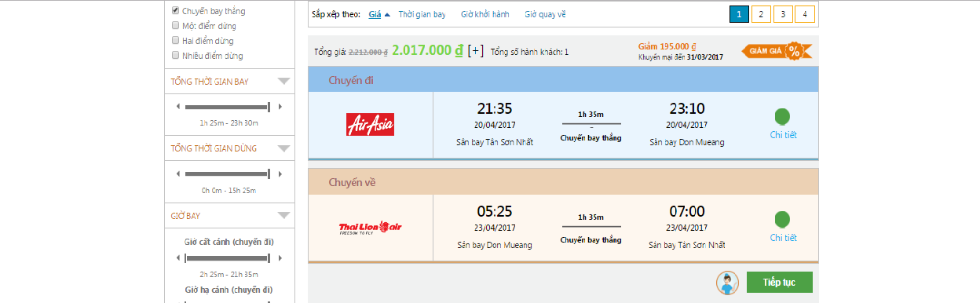Click the Giảm Giá discount badge

pos(777,51)
